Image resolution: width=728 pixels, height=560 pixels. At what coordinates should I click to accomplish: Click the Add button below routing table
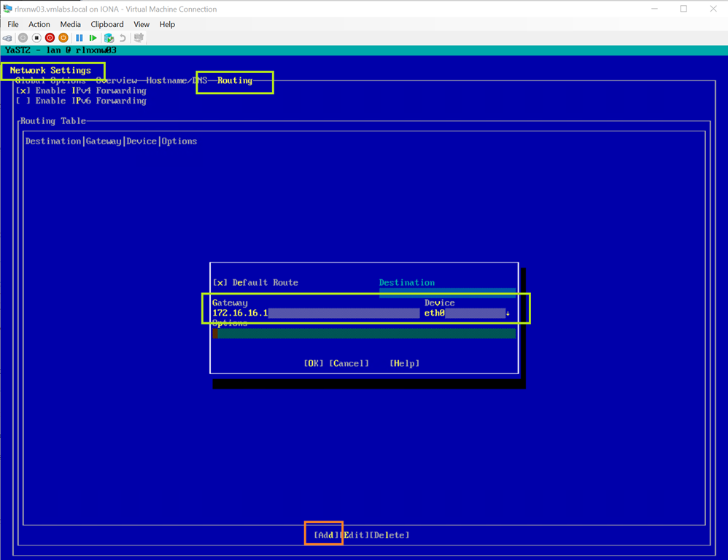[x=326, y=535]
